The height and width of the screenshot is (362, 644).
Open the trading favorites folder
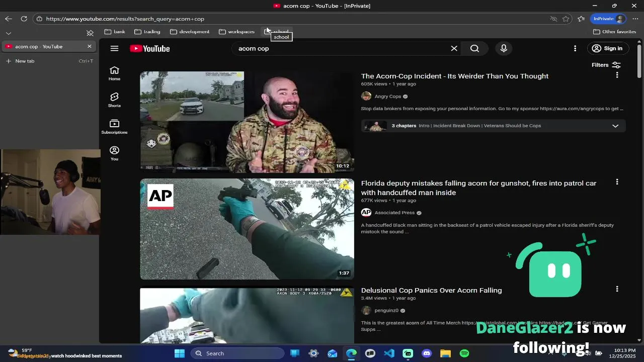point(147,32)
